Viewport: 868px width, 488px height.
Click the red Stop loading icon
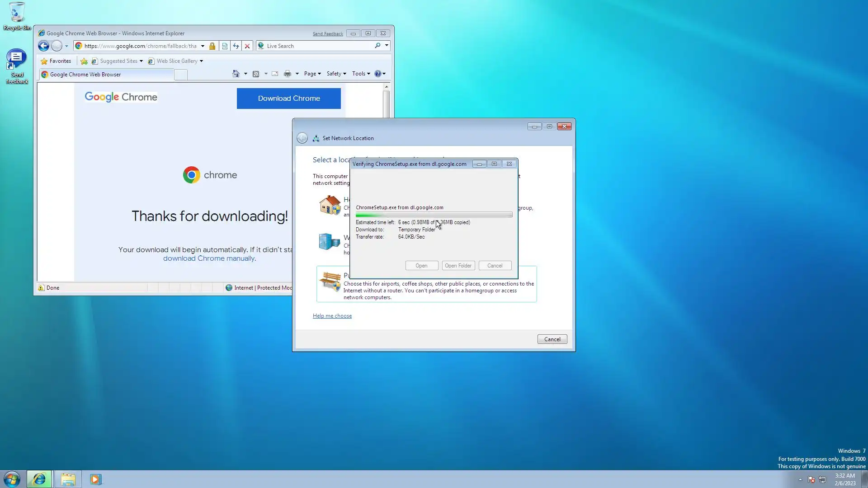[x=247, y=46]
